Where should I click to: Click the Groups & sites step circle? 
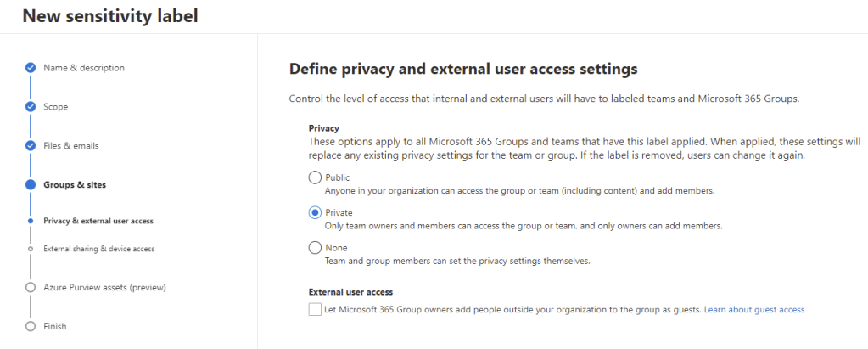(x=31, y=184)
